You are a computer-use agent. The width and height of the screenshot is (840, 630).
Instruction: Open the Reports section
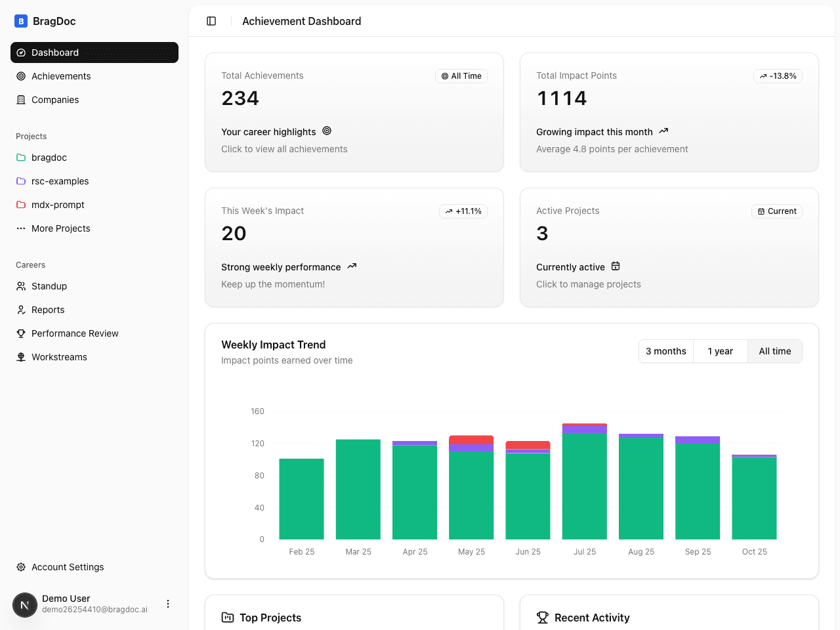(x=47, y=310)
